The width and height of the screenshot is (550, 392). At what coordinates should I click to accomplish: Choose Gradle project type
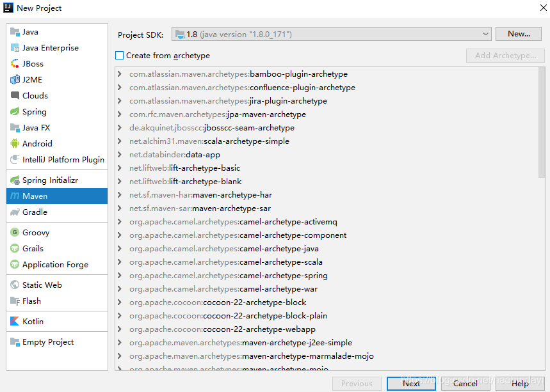[x=57, y=212]
